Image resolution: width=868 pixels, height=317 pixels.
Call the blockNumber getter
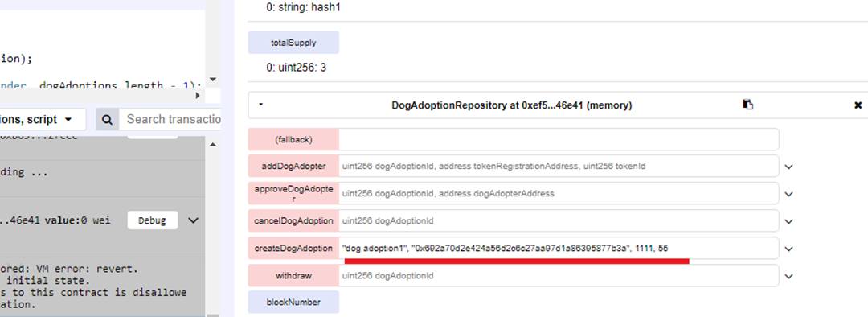click(x=293, y=303)
